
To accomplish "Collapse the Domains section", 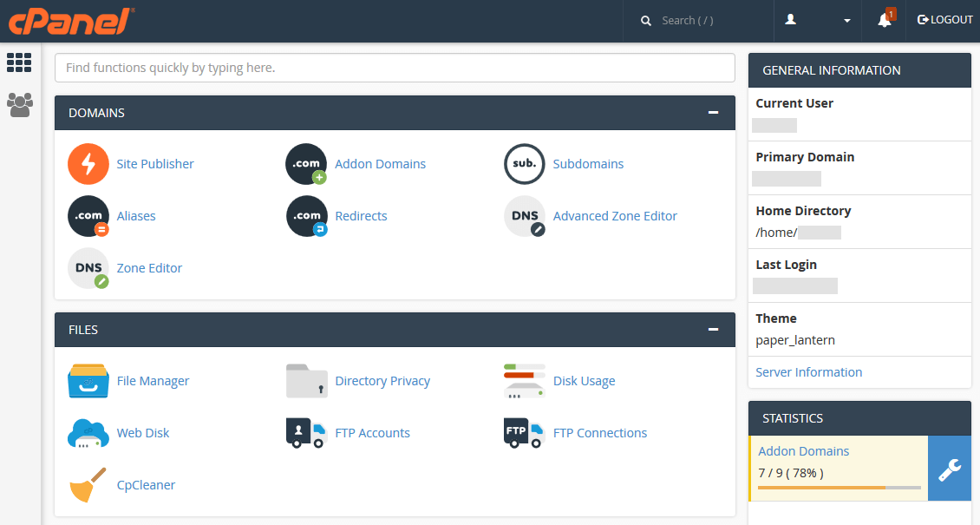I will (713, 113).
